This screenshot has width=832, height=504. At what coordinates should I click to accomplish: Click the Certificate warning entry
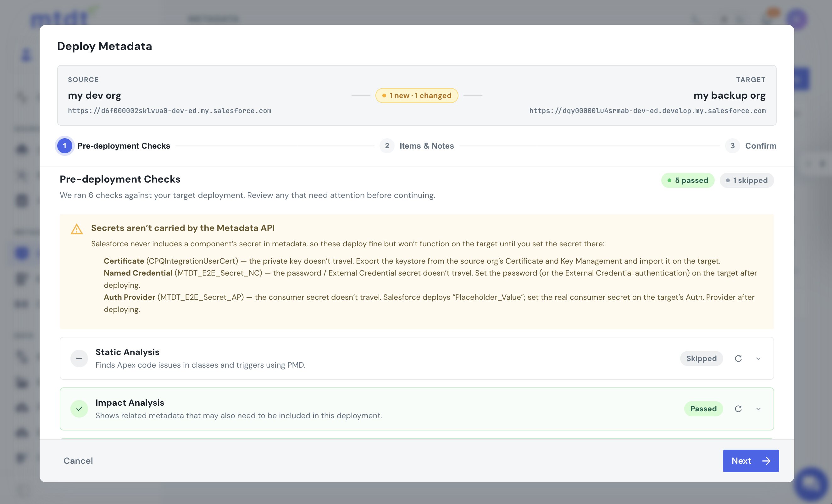412,261
